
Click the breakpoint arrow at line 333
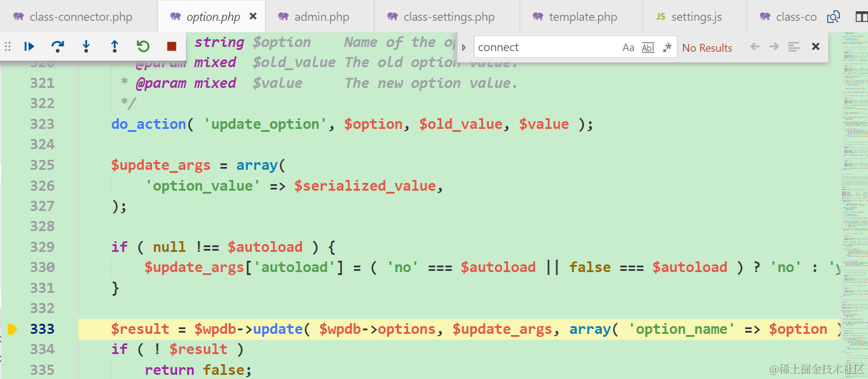coord(12,329)
